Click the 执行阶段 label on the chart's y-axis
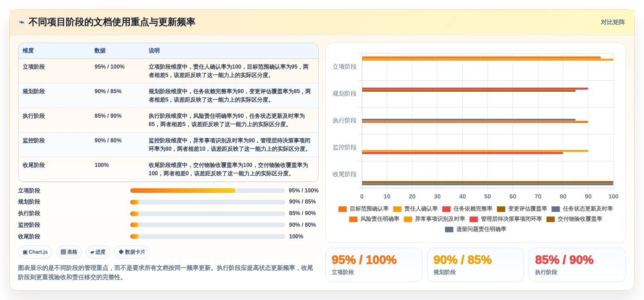This screenshot has width=644, height=300. tap(345, 120)
